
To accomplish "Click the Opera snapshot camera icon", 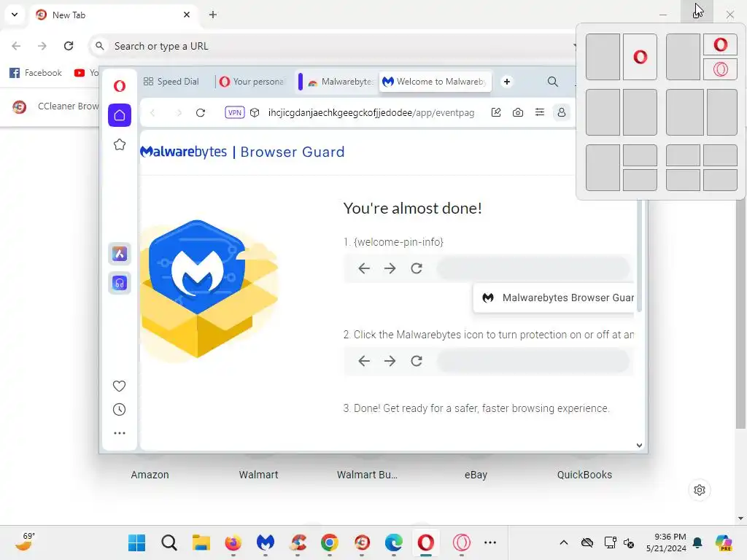I will click(x=518, y=113).
